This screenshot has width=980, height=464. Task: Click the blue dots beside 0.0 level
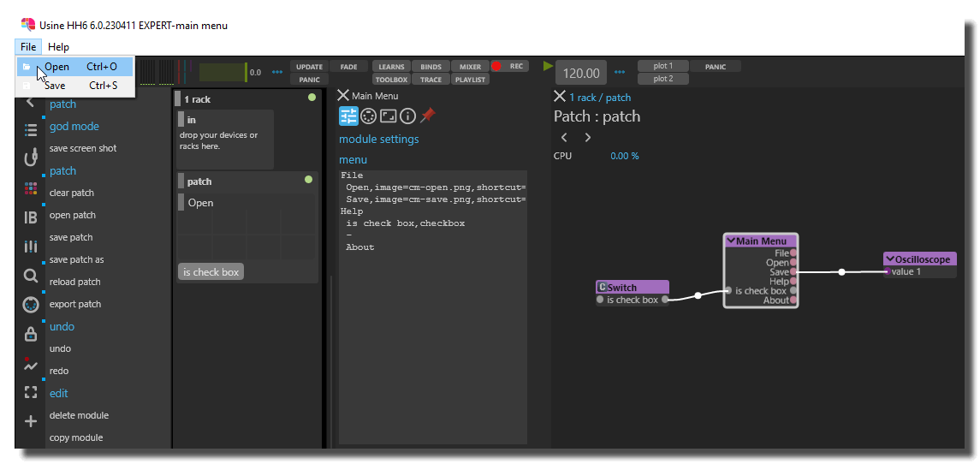pyautogui.click(x=276, y=72)
